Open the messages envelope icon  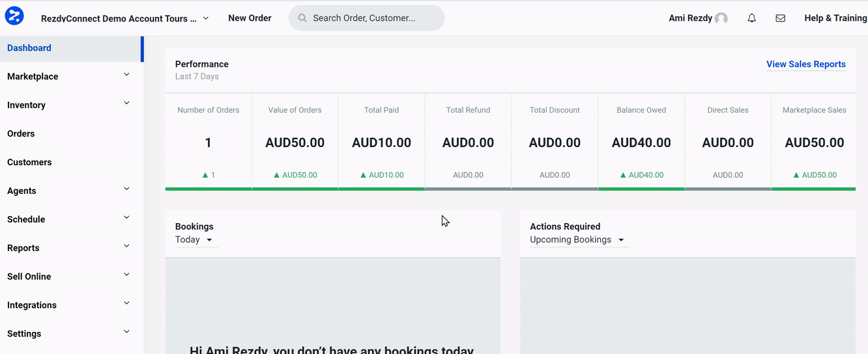(780, 18)
